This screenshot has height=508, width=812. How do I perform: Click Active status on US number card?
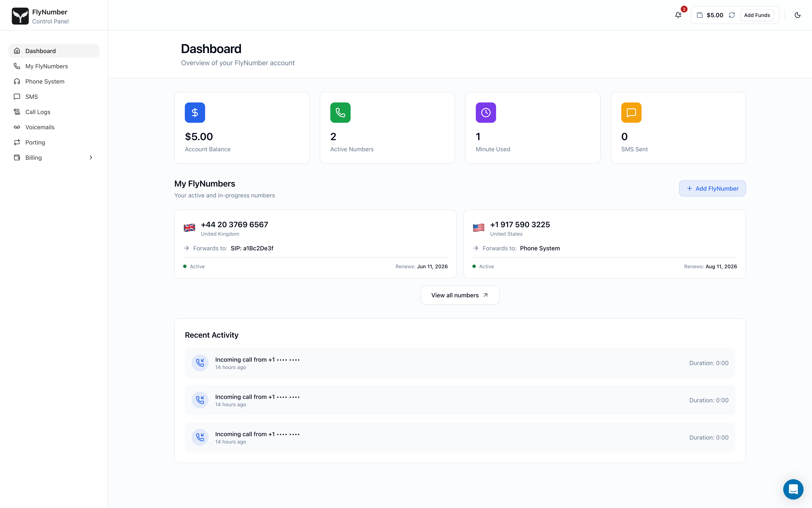(x=483, y=266)
